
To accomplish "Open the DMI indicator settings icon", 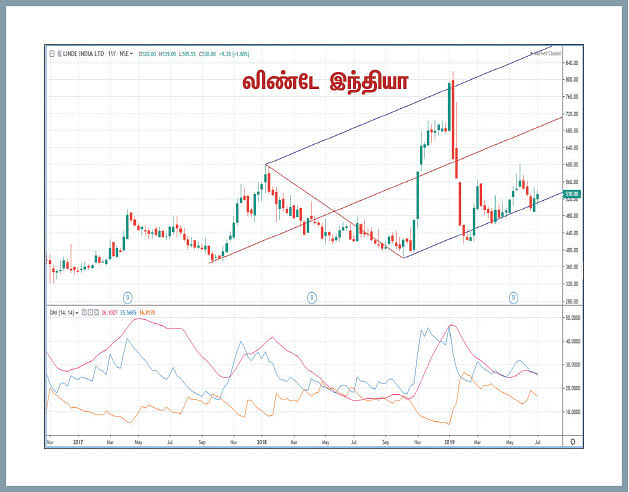I will (90, 313).
